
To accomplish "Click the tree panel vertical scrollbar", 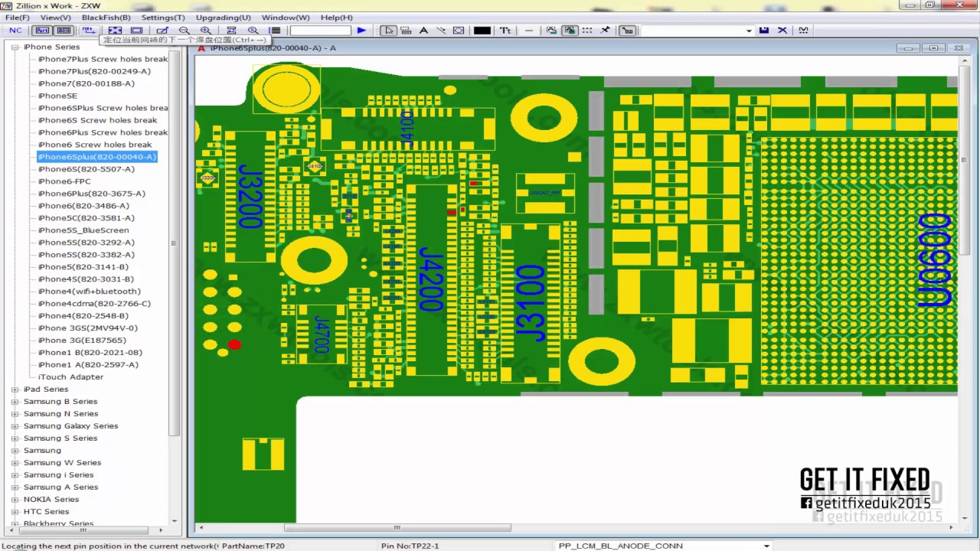I will tap(174, 245).
